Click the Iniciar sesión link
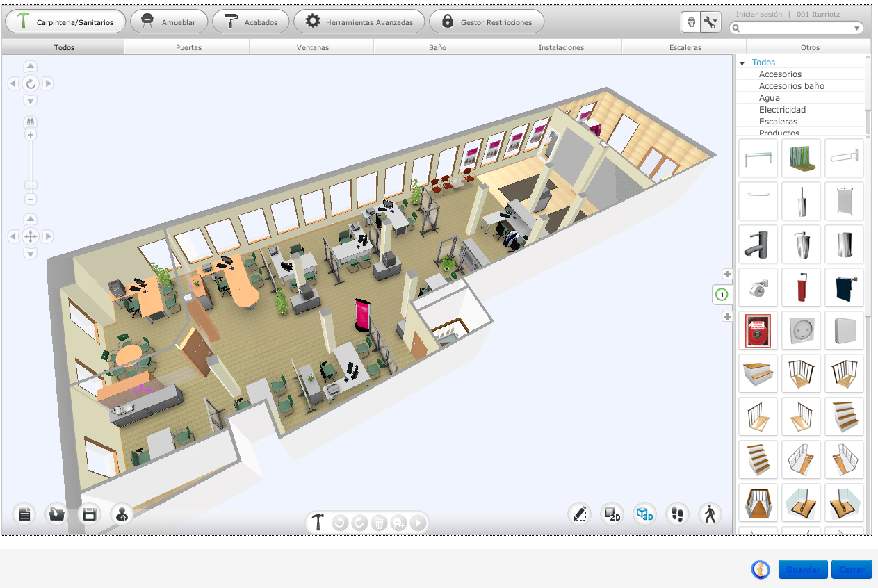 click(758, 14)
